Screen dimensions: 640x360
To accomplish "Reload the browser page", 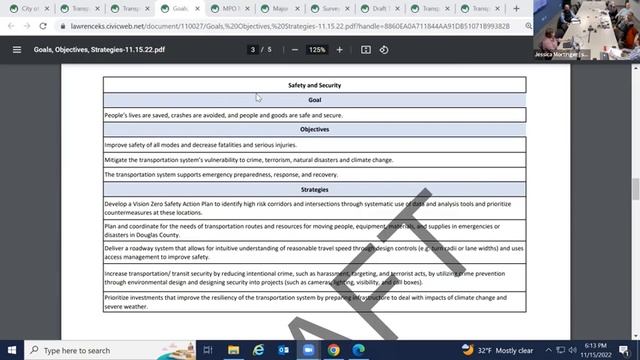I will click(x=43, y=26).
